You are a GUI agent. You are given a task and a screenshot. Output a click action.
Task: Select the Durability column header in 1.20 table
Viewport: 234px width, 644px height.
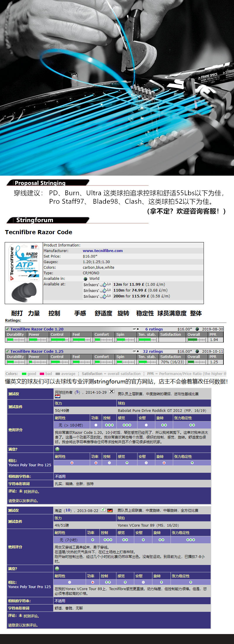click(16, 334)
